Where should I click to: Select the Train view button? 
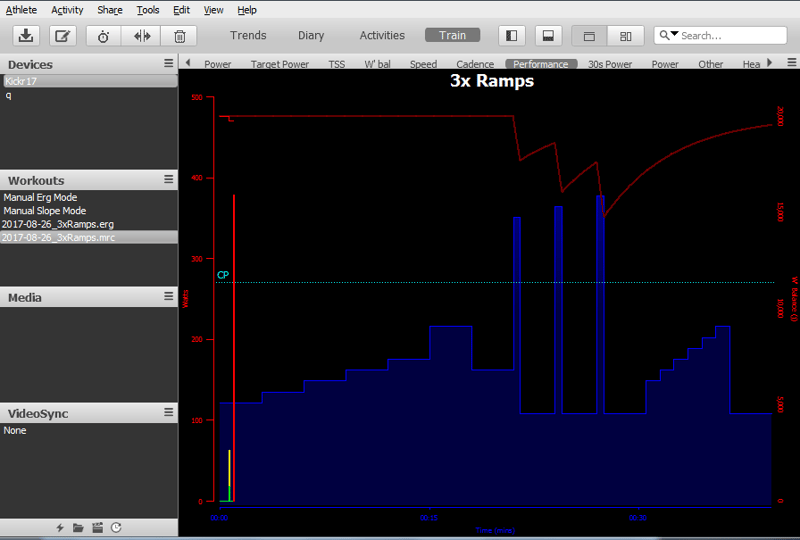453,35
